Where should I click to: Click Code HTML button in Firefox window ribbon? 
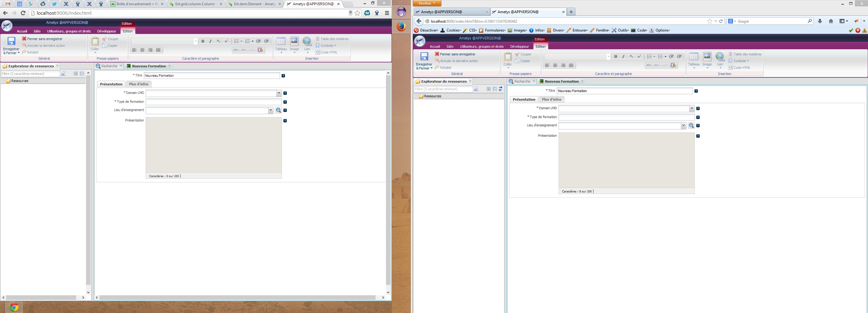741,68
